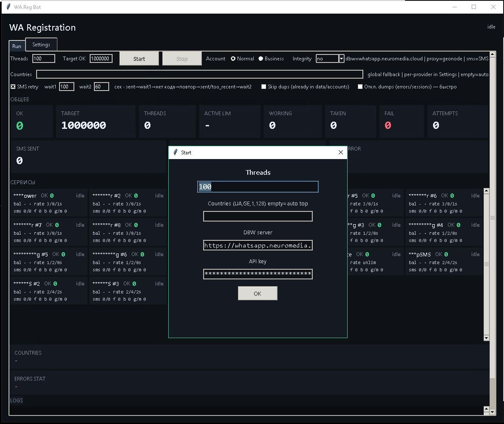Click the SMS SENT counter value
Viewport: 504px width, 424px height.
coord(20,160)
